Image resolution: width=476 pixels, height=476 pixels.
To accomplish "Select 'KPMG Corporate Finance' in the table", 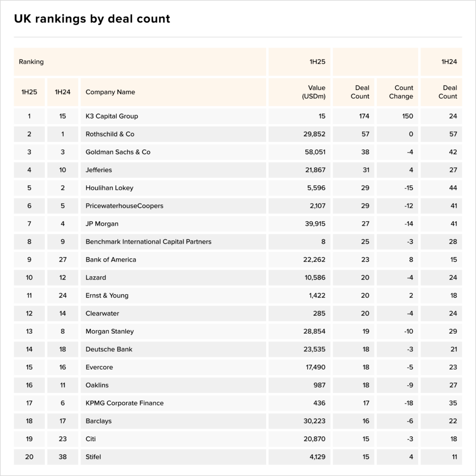I will (125, 403).
